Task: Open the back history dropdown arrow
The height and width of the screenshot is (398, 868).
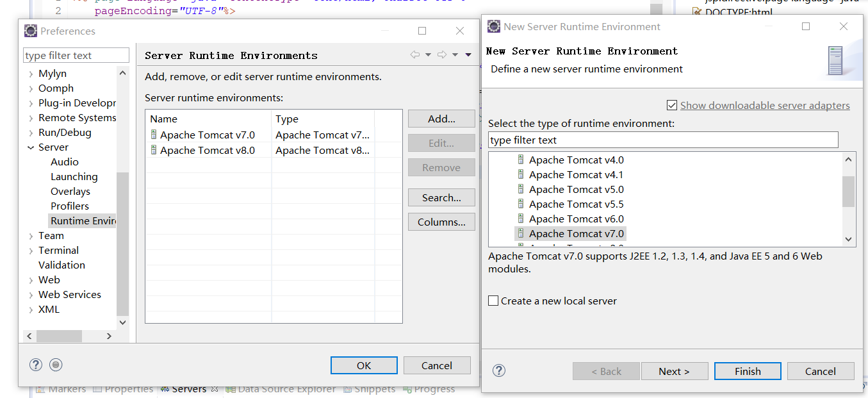Action: (428, 55)
